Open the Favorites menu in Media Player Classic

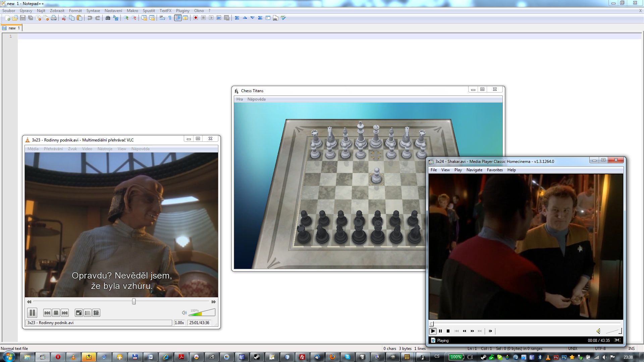(x=495, y=170)
